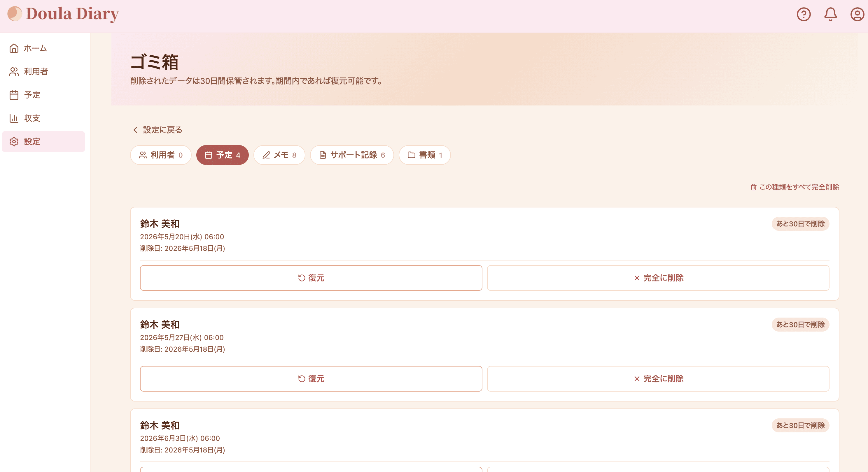
Task: Click あと30日で削除 badge on 5月27日 card
Action: [x=800, y=325]
